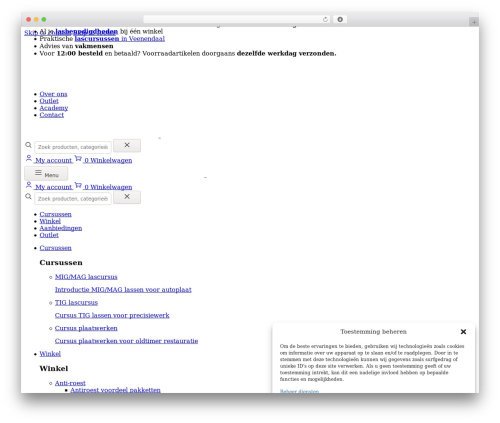
Task: Focus the lower product search input
Action: [x=73, y=199]
